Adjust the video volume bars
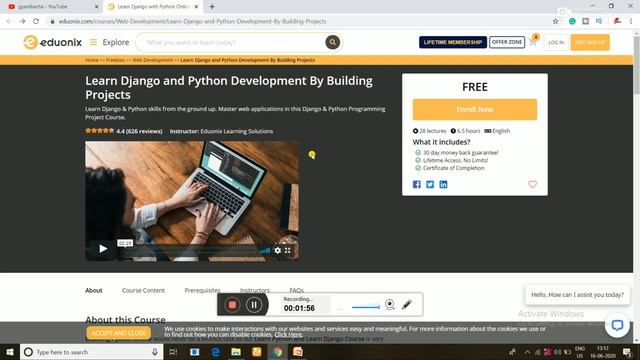This screenshot has height=360, width=640. click(x=265, y=250)
